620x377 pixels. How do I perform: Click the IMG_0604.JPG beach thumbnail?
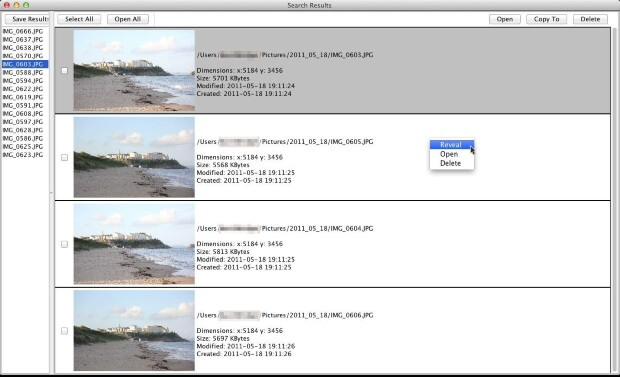134,244
